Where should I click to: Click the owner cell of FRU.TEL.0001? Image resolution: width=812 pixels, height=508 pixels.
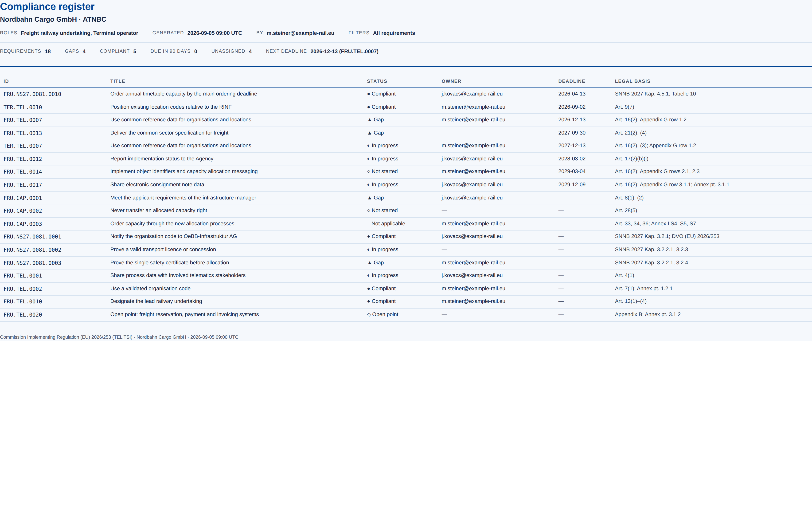coord(472,275)
